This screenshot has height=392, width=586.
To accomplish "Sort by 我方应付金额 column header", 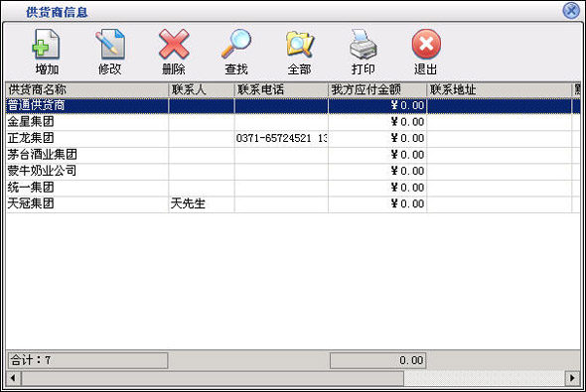I will point(377,89).
